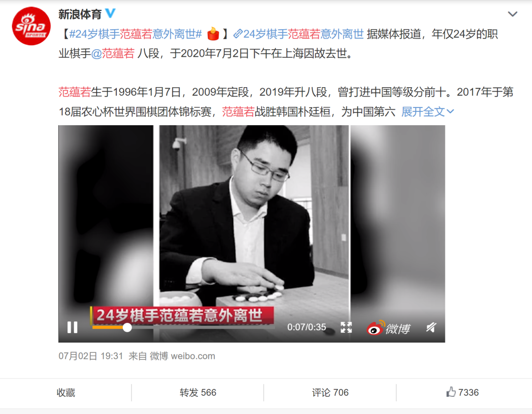This screenshot has height=414, width=532.
Task: Open 评论 706 comments tab
Action: [330, 393]
